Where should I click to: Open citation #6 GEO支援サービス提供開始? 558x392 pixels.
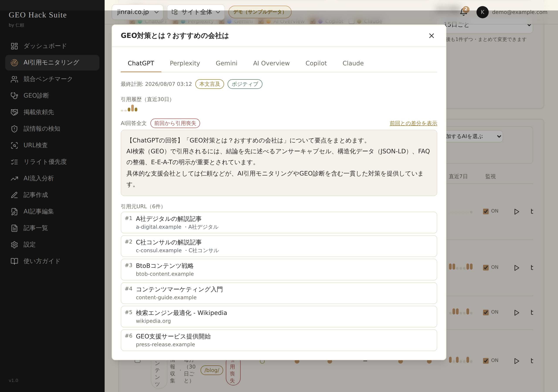(x=279, y=340)
